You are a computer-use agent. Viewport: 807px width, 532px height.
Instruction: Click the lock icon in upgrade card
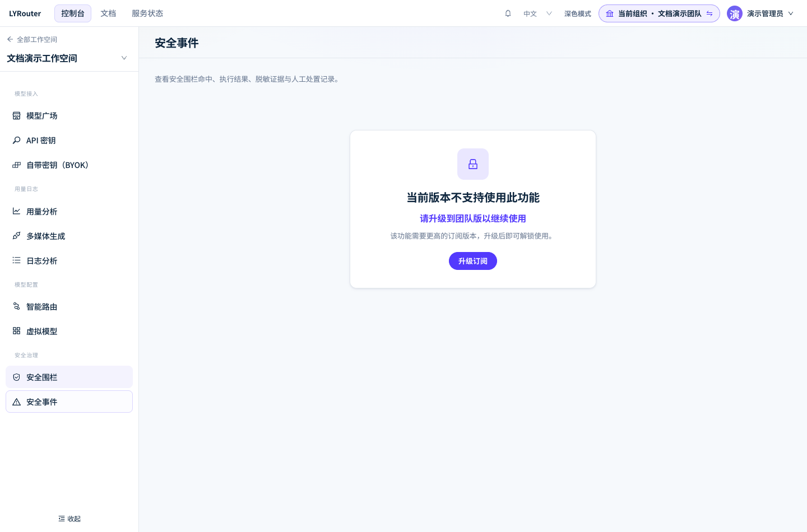pyautogui.click(x=473, y=164)
